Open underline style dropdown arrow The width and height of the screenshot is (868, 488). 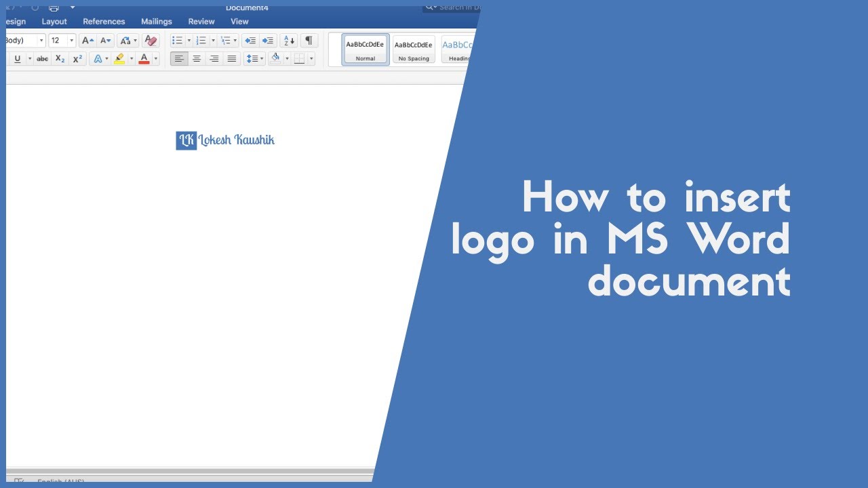coord(29,59)
